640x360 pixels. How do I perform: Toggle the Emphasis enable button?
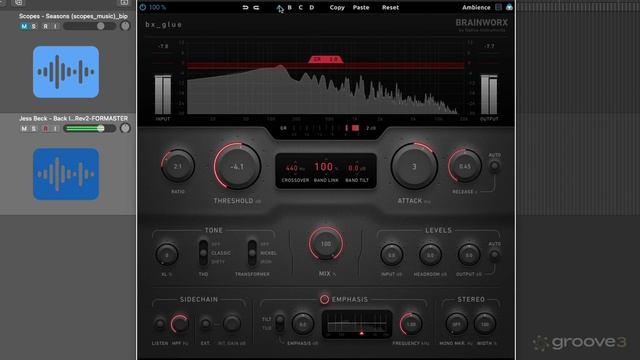point(324,299)
